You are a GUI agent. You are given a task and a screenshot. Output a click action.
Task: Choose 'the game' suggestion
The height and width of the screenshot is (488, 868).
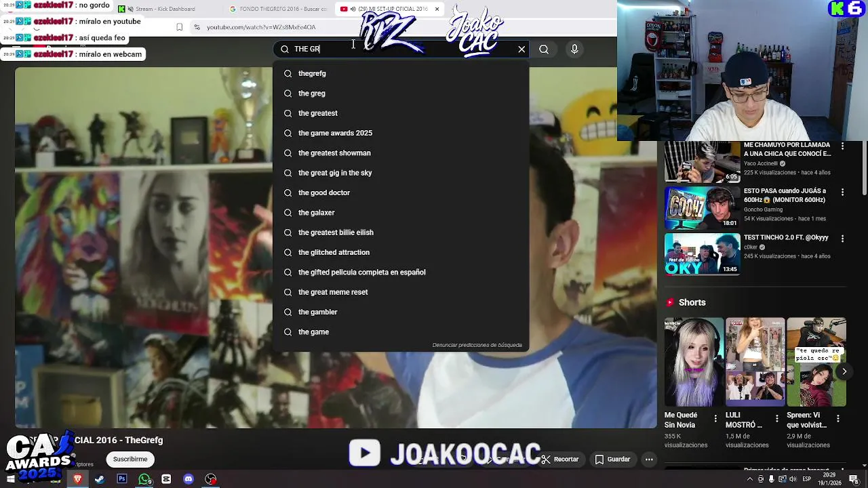(x=400, y=331)
